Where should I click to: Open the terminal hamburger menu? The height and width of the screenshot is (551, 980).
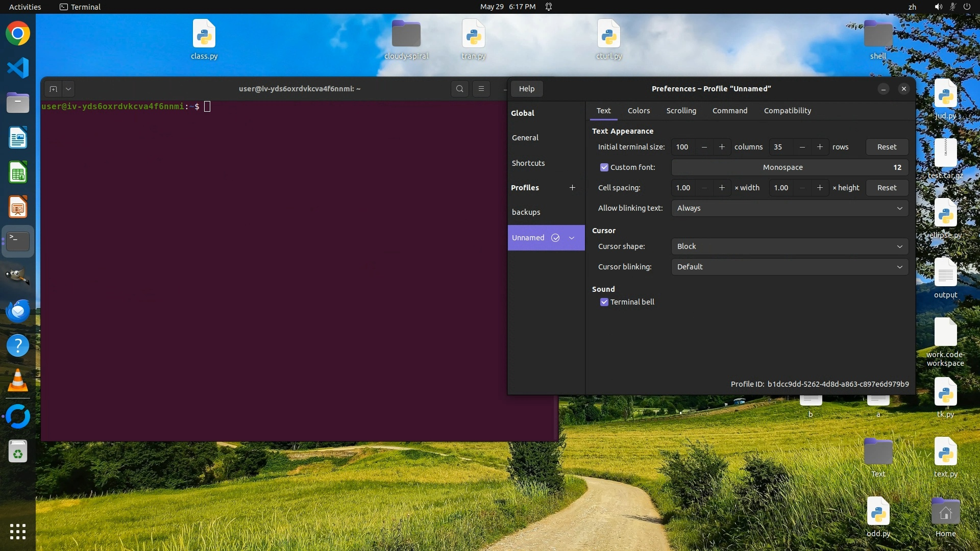click(481, 89)
